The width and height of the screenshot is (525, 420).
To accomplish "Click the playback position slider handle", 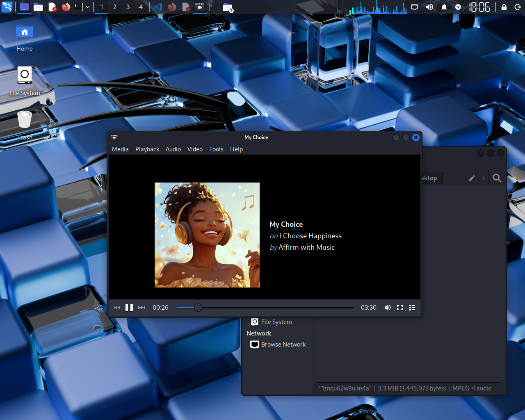I will [x=198, y=308].
